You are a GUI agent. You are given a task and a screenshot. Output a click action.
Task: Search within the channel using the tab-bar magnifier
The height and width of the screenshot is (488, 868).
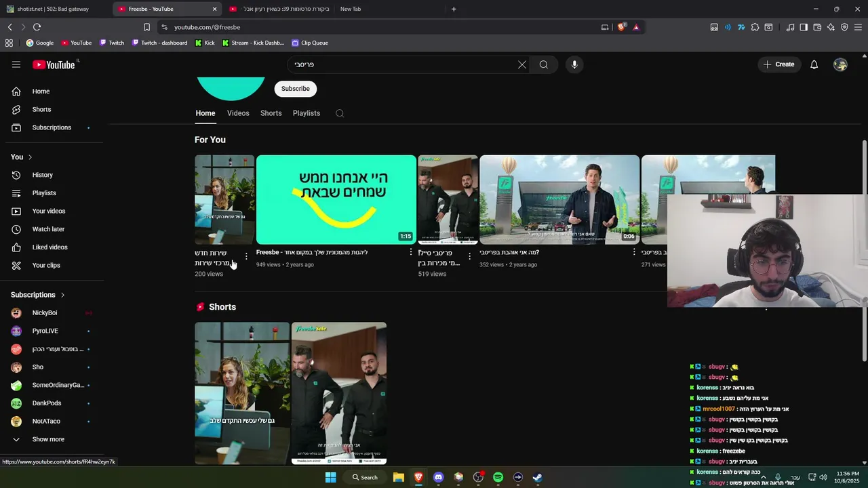click(340, 113)
